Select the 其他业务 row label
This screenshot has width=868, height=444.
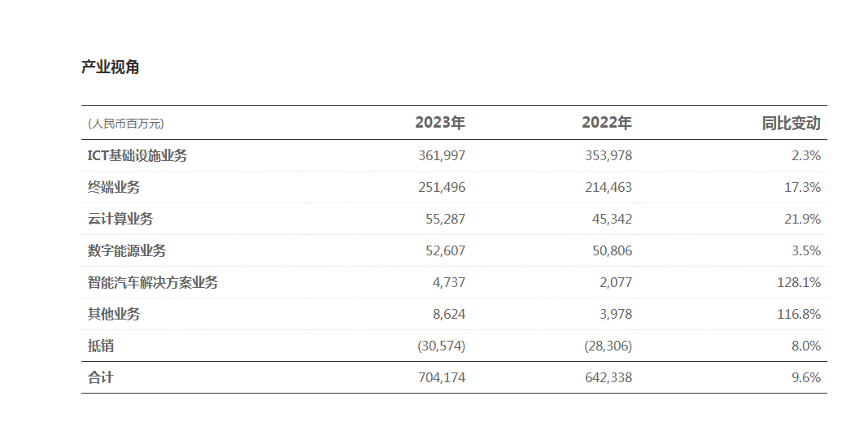click(x=114, y=314)
